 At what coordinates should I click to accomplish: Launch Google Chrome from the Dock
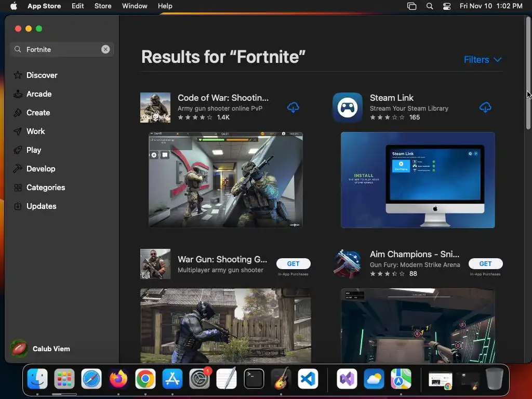click(x=145, y=379)
